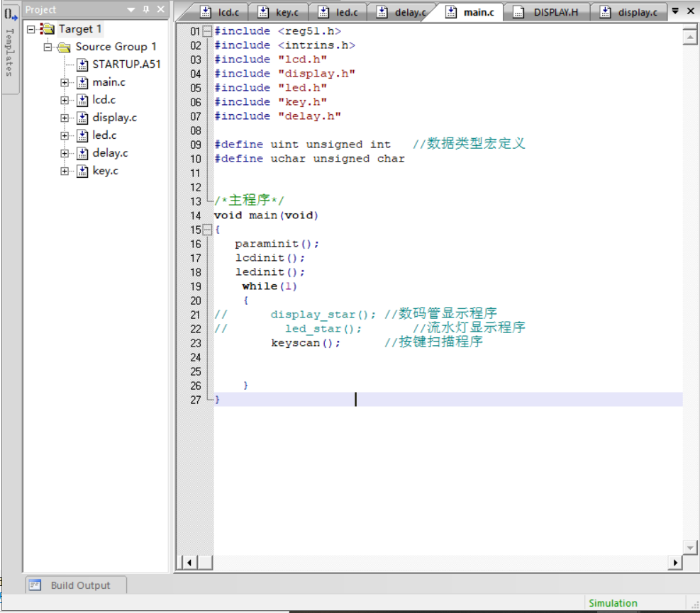This screenshot has height=613, width=700.
Task: Click the void main(void) declaration
Action: (266, 216)
